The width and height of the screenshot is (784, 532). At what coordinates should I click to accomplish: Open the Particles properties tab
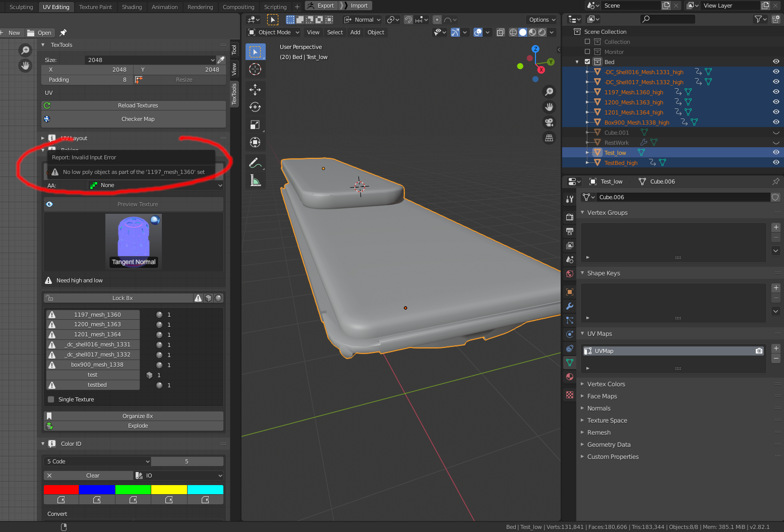coord(570,320)
